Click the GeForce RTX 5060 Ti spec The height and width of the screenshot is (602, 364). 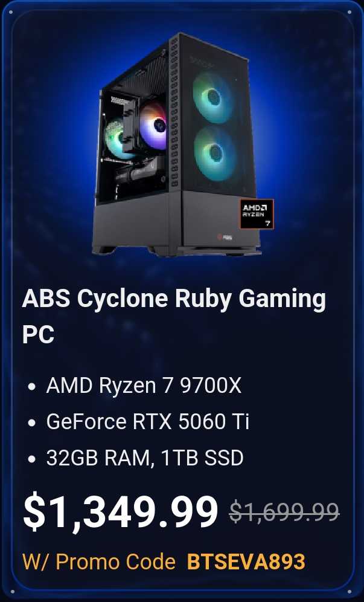click(x=148, y=421)
